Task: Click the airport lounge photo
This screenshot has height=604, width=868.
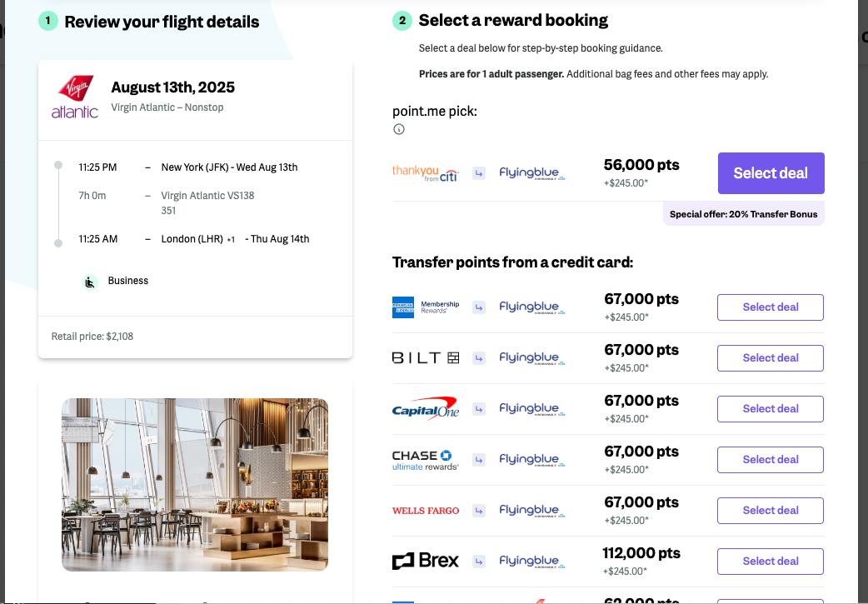Action: click(194, 485)
